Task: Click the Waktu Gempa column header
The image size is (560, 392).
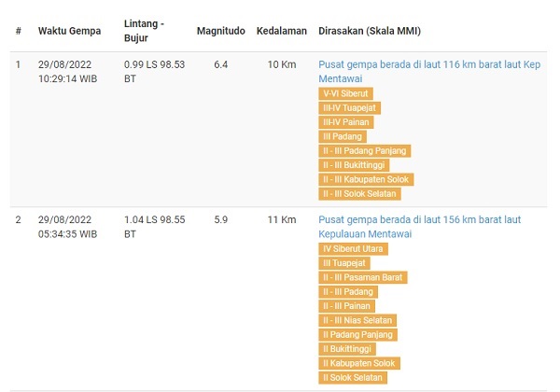Action: (x=70, y=31)
